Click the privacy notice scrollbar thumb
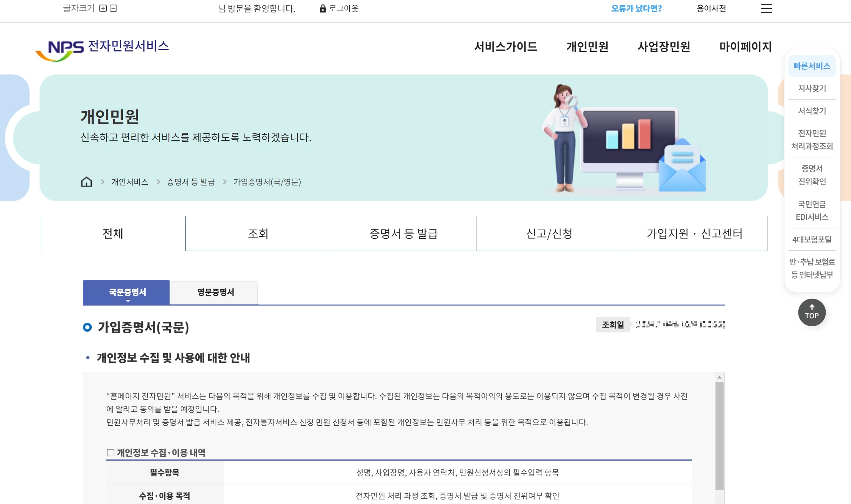This screenshot has height=504, width=851. pos(719,436)
